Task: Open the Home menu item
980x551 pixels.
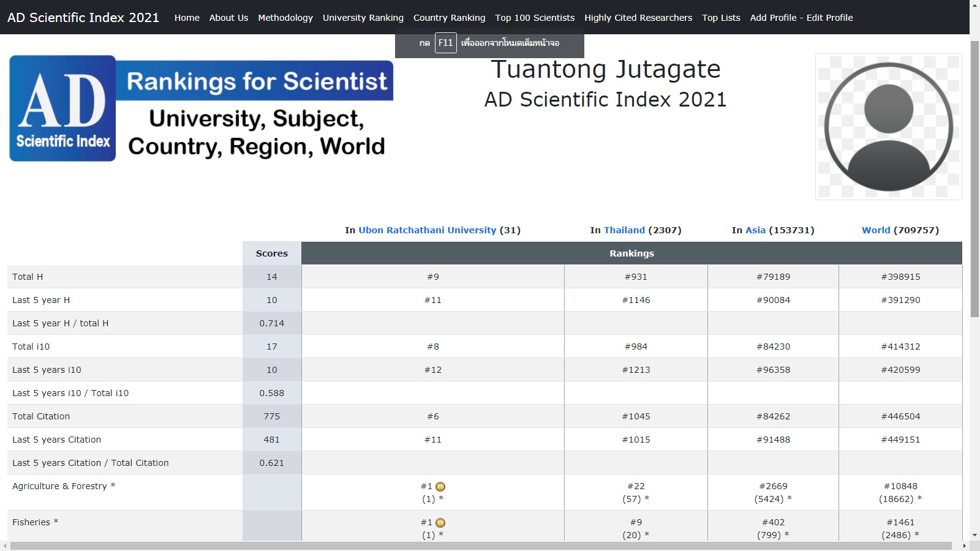Action: coord(187,18)
